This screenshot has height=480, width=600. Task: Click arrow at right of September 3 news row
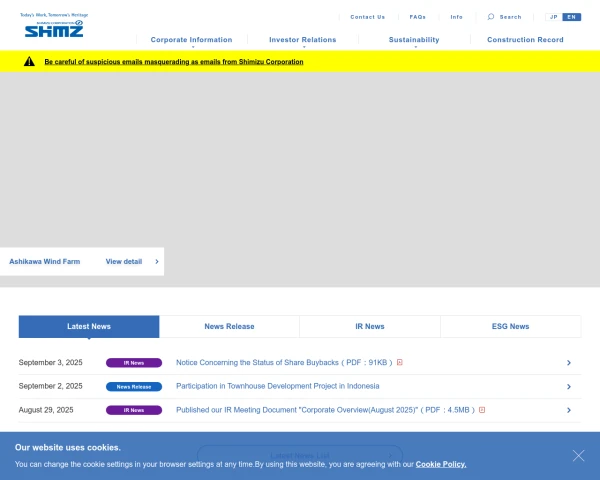click(x=568, y=363)
